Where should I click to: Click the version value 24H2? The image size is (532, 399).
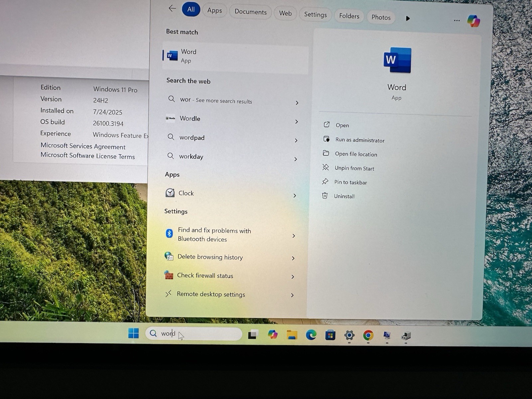pyautogui.click(x=100, y=100)
